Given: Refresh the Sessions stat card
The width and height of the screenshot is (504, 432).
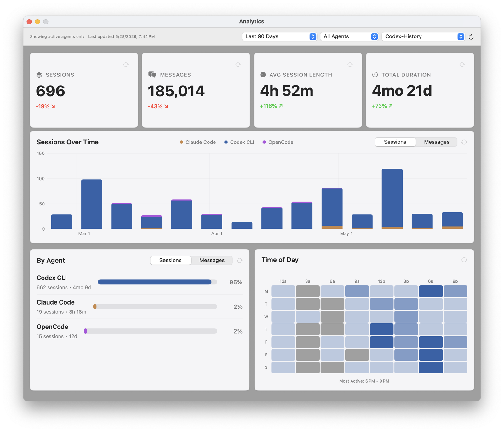Looking at the screenshot, I should 126,65.
